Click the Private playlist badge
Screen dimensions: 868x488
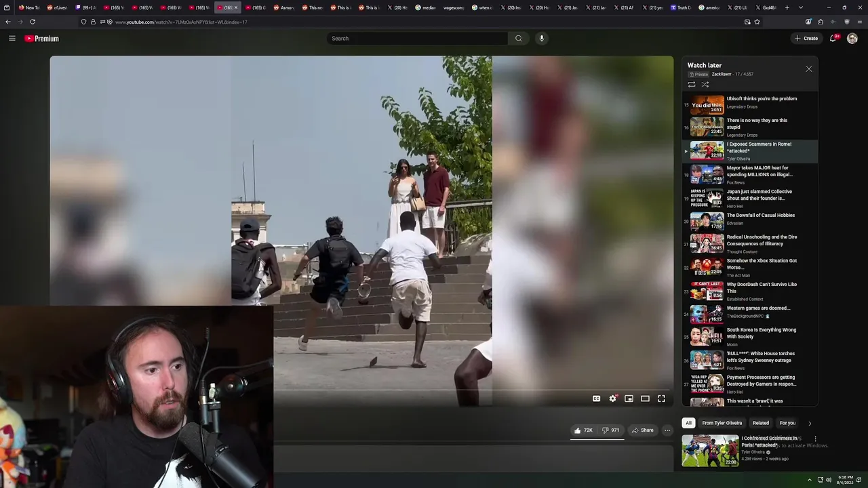click(698, 74)
